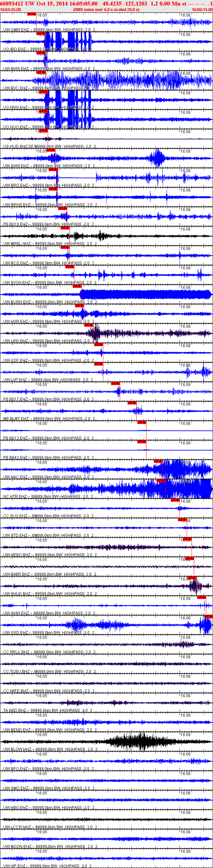The height and width of the screenshot is (868, 213).
Task: Select the UO HUO EHZ trace label
Action: point(48,127)
